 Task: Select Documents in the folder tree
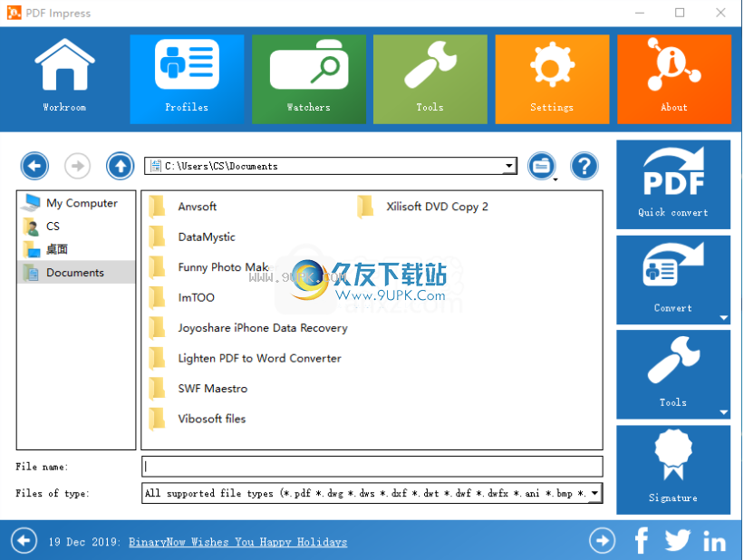point(76,273)
